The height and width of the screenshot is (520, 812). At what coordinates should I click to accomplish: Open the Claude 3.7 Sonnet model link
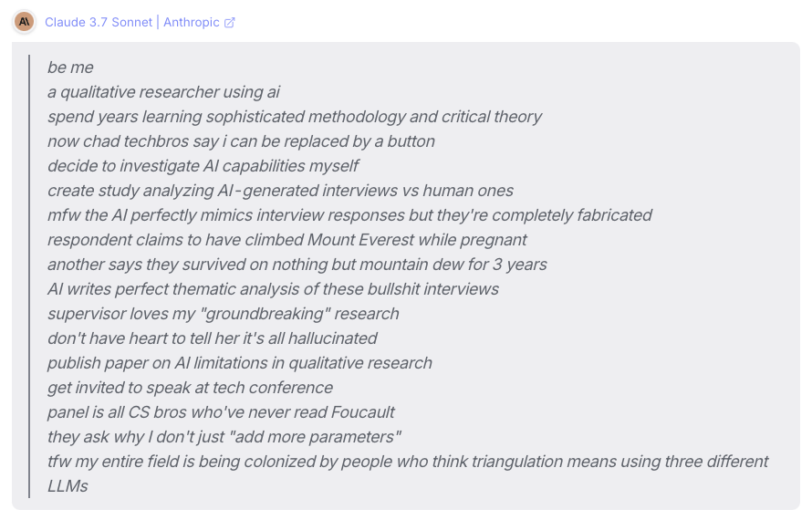[99, 22]
